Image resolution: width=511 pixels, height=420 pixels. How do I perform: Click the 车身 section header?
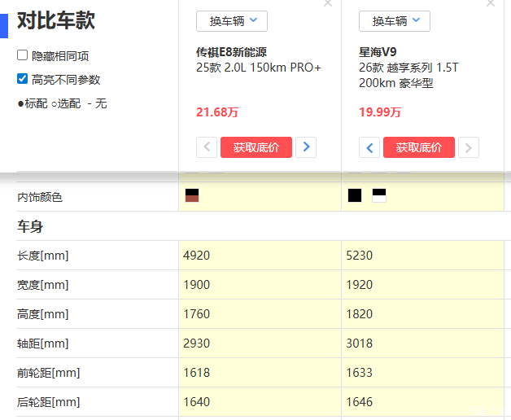point(30,227)
